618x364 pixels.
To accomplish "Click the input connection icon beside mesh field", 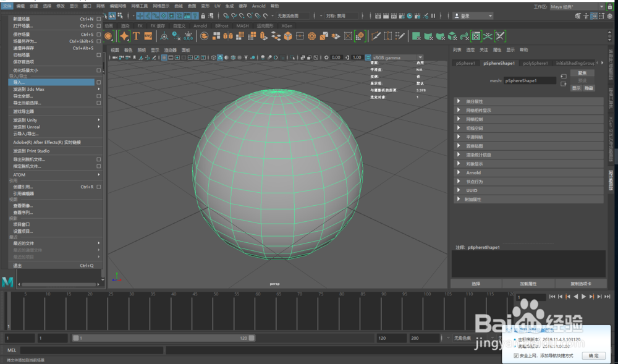I will (564, 77).
